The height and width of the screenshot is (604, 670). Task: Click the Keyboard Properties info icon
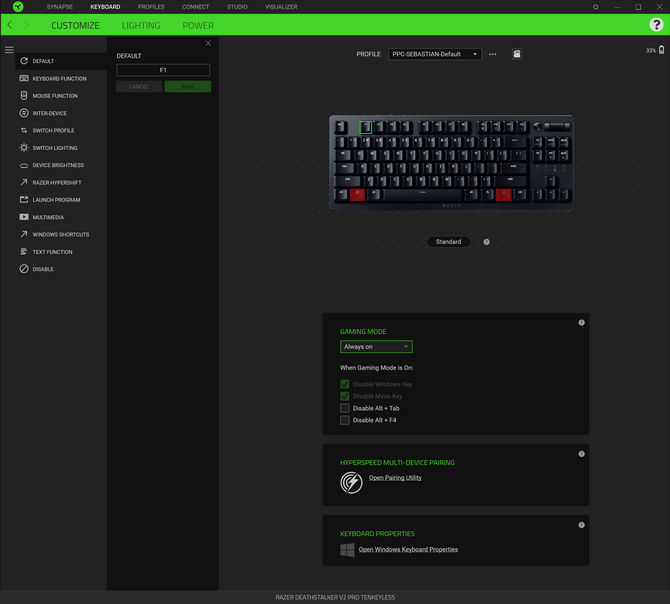581,525
